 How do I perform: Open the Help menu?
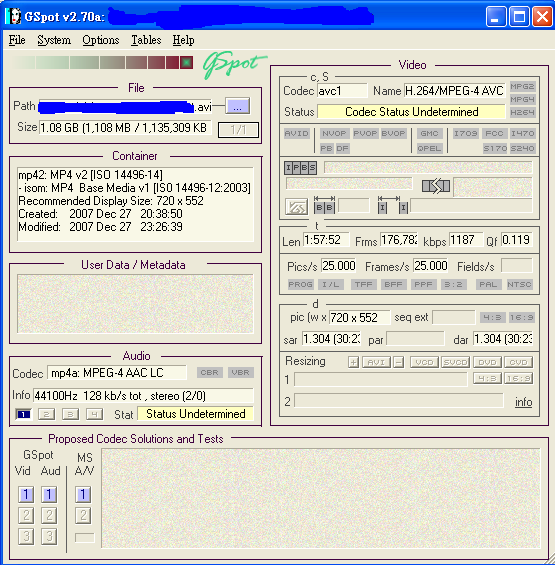point(183,40)
